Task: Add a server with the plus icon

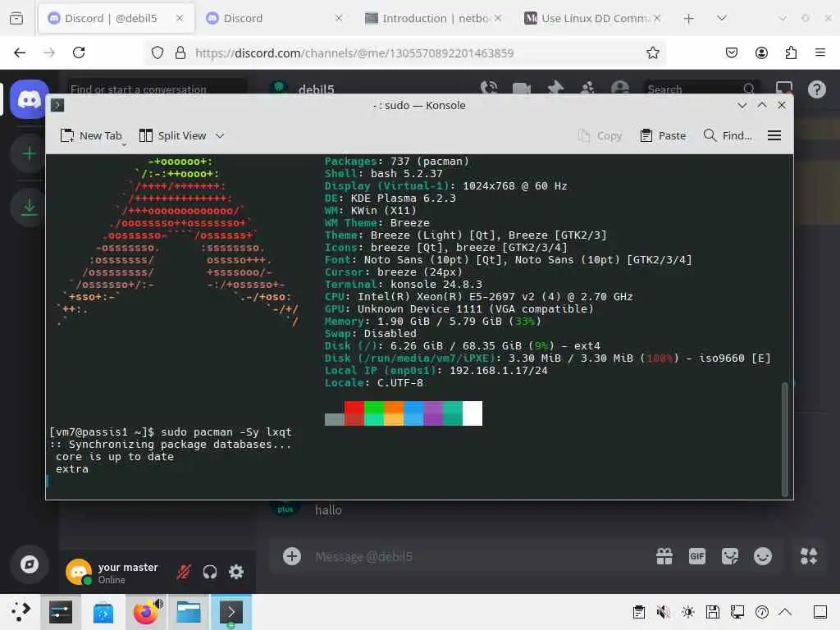Action: (x=29, y=153)
